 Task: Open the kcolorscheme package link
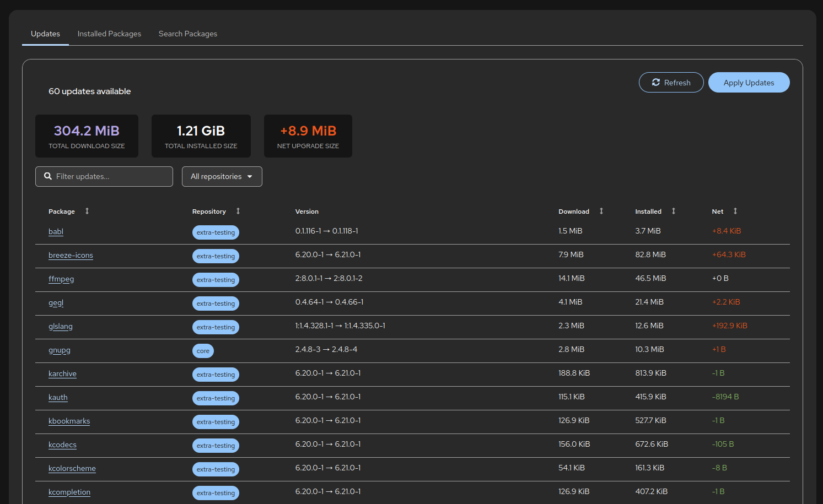point(72,468)
